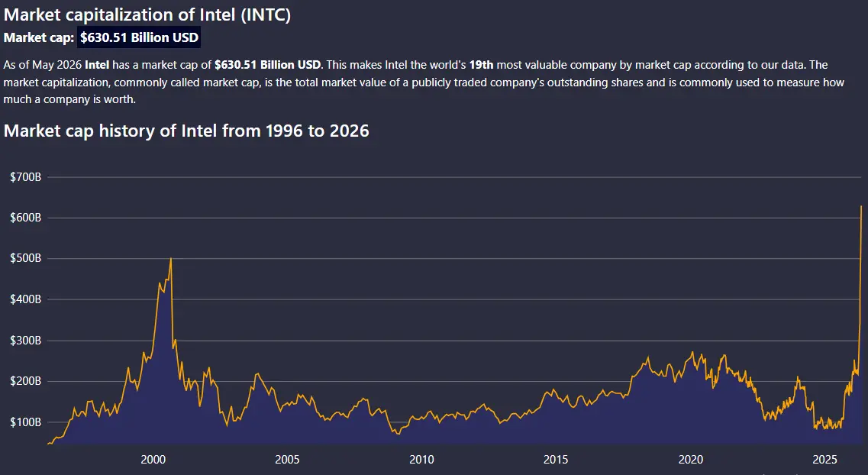Click the bold "19th" ranking in the paragraph

click(481, 65)
